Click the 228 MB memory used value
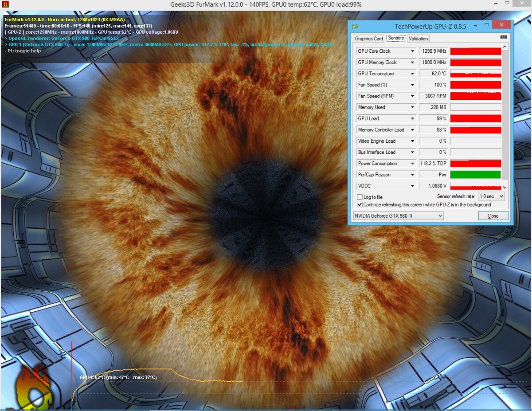 433,107
